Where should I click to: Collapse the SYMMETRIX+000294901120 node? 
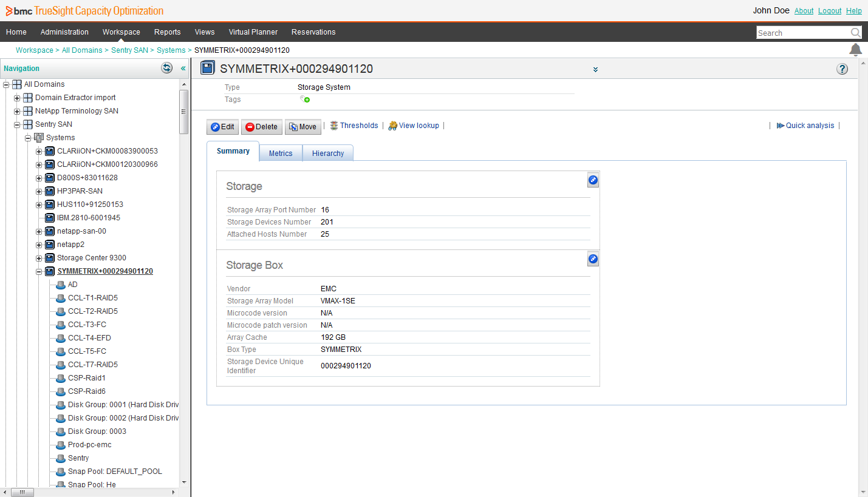coord(39,271)
